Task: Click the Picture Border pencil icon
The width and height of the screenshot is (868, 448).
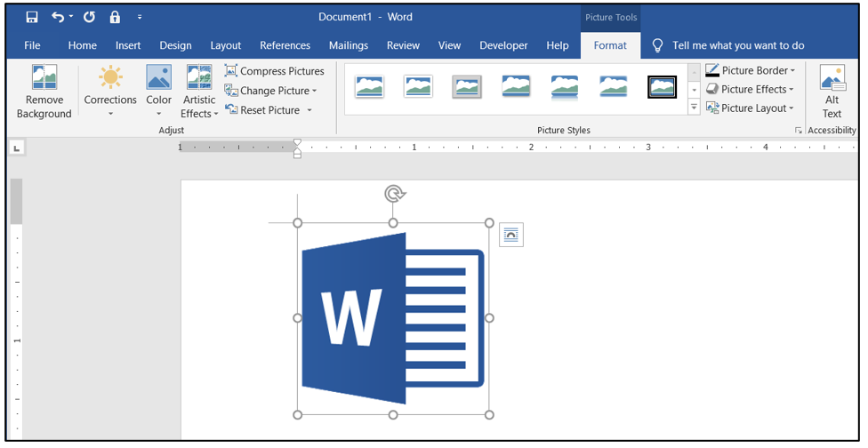Action: tap(712, 70)
